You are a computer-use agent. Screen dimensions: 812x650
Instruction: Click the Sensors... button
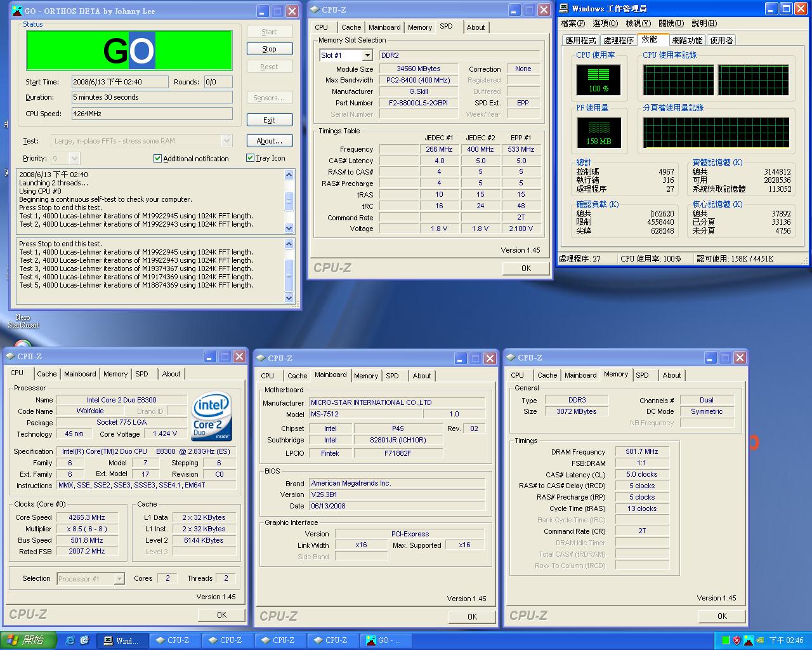click(x=270, y=98)
